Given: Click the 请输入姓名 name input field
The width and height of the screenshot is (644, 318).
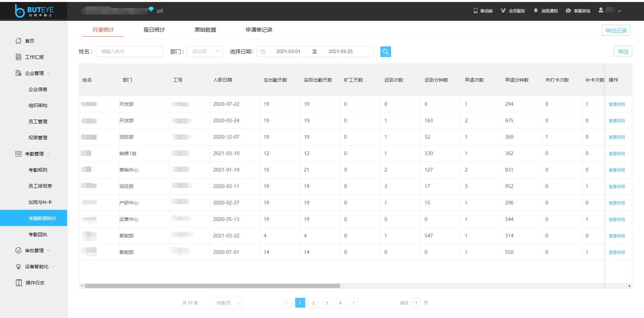Looking at the screenshot, I should (x=130, y=51).
